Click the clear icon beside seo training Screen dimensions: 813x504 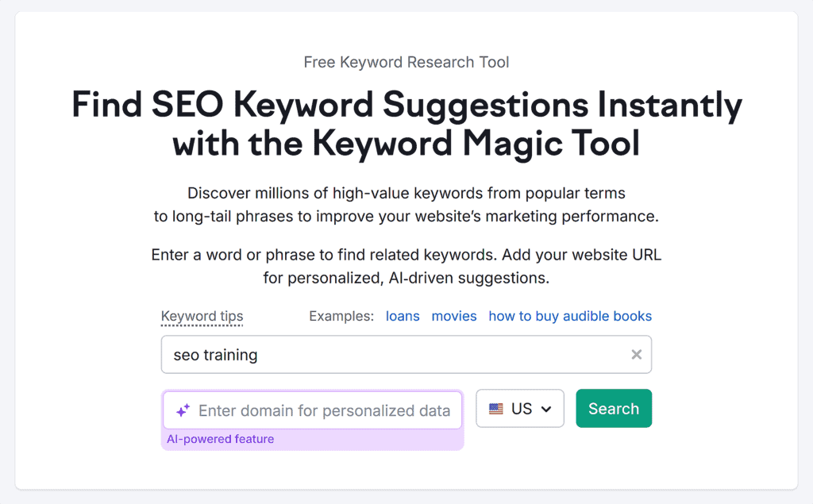636,354
